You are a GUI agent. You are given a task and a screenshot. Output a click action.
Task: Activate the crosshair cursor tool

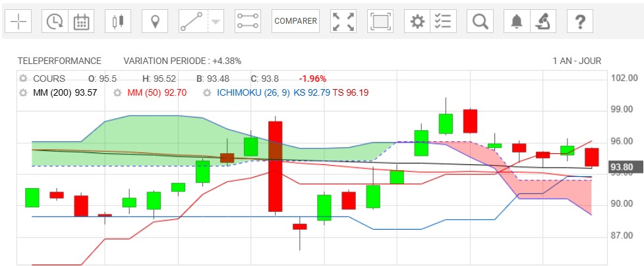coord(18,21)
